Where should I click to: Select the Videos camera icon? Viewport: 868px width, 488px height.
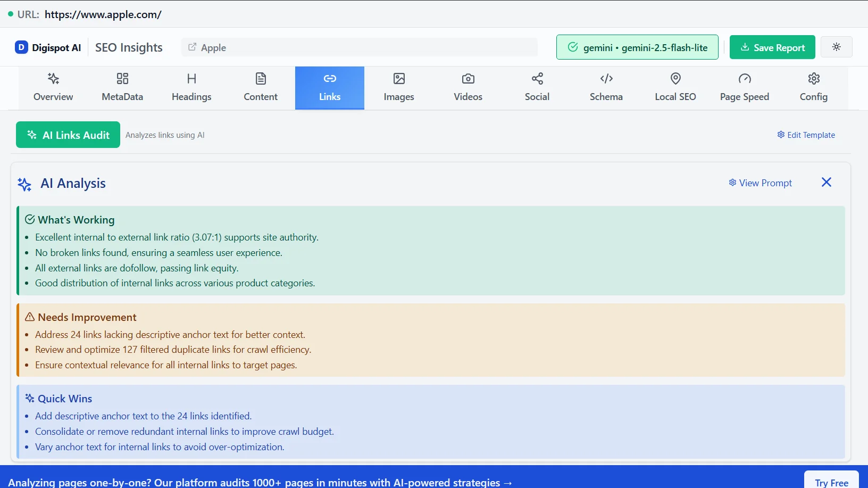click(468, 79)
